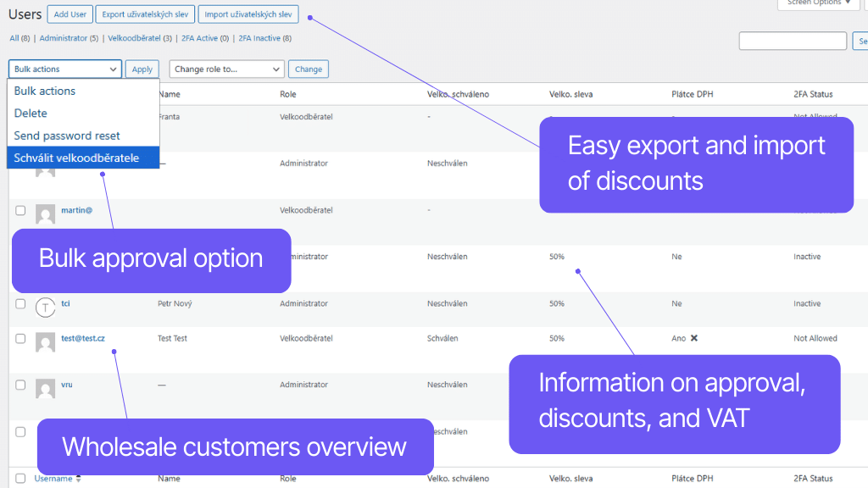Filter users by Velkoodběratel (3)
The width and height of the screenshot is (868, 488).
pyautogui.click(x=140, y=38)
